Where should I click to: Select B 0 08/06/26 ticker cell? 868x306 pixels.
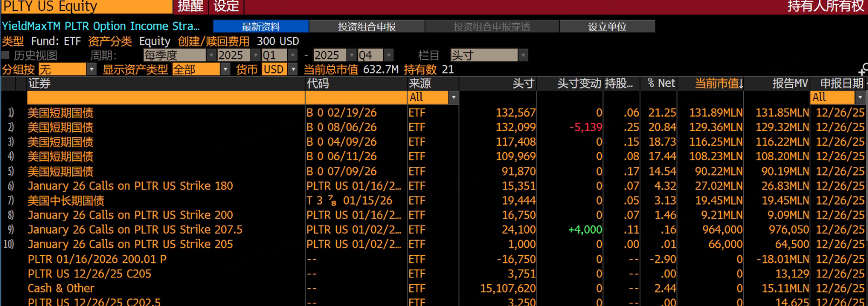tap(342, 127)
